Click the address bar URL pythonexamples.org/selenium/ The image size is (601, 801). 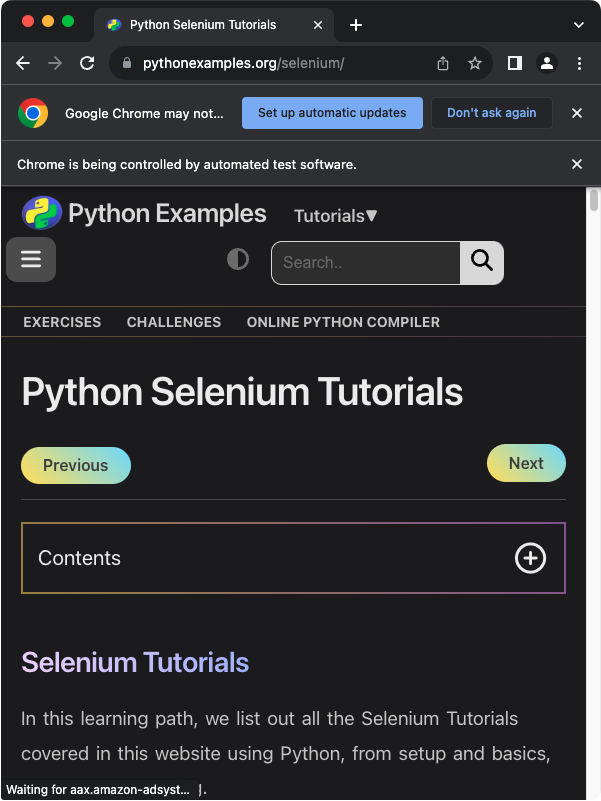tap(244, 63)
